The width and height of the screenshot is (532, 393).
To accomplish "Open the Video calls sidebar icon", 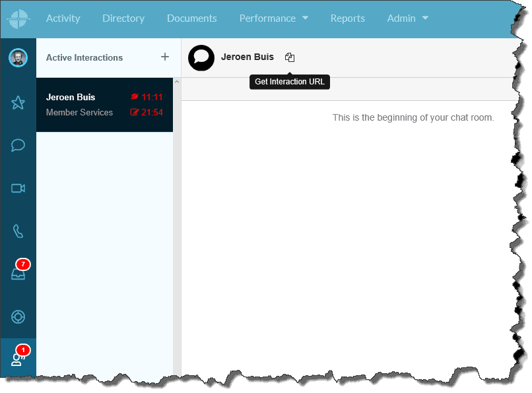I will [18, 189].
